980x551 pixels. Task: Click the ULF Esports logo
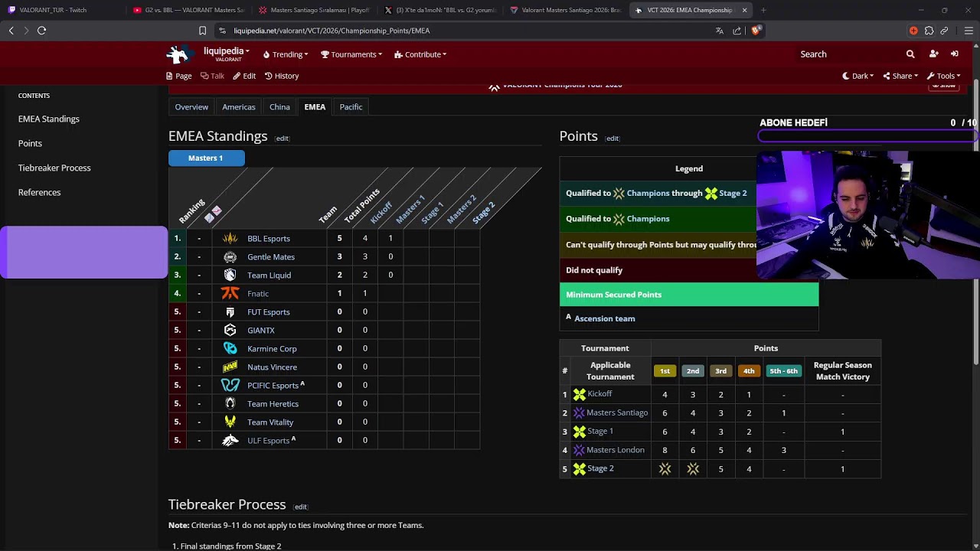coord(230,440)
